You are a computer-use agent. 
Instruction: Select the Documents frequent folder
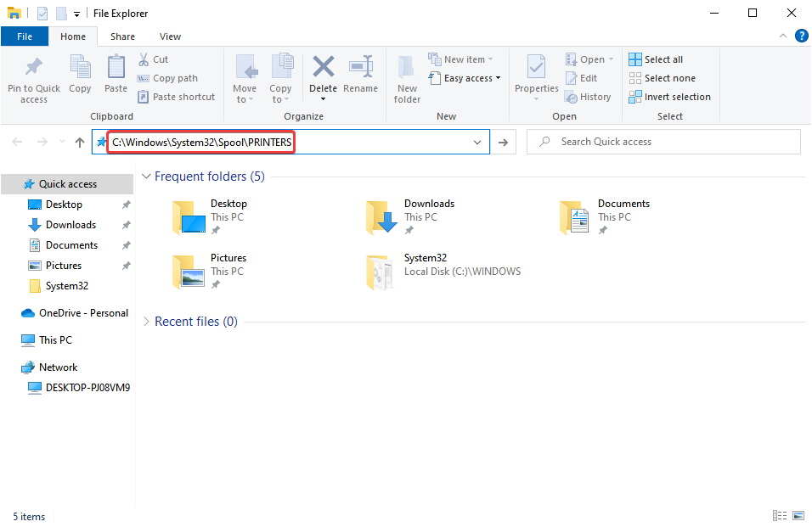click(605, 217)
